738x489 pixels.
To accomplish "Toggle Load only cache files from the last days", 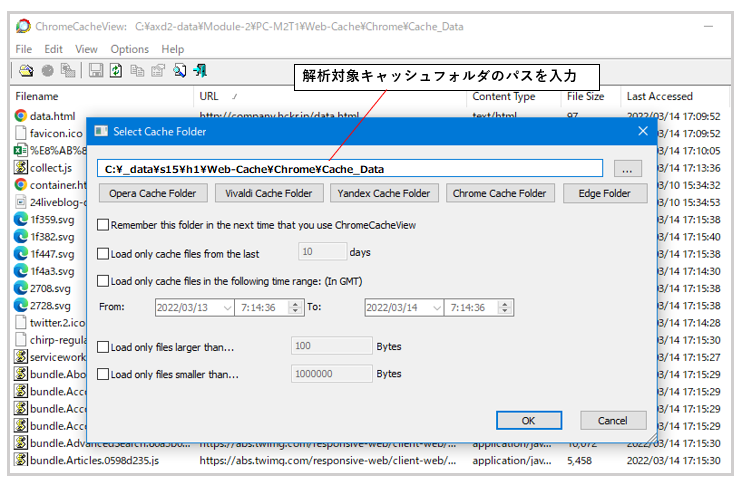I will [x=103, y=254].
